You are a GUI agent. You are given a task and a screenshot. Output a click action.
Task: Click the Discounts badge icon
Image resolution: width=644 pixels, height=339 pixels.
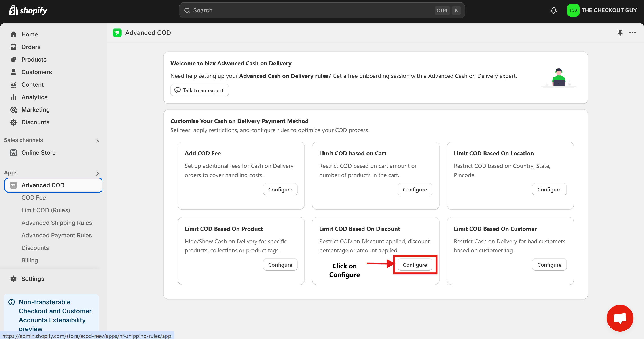(x=13, y=122)
